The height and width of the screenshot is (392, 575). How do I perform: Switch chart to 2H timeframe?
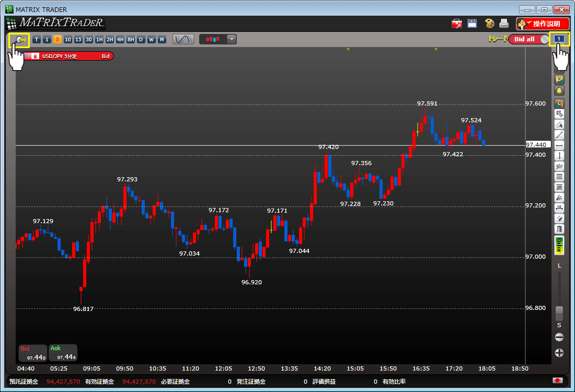point(110,40)
